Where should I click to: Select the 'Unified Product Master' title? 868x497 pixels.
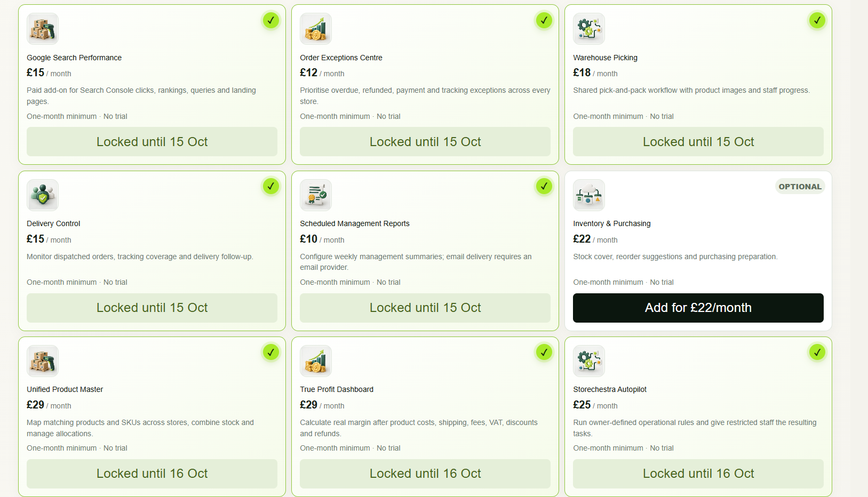65,389
